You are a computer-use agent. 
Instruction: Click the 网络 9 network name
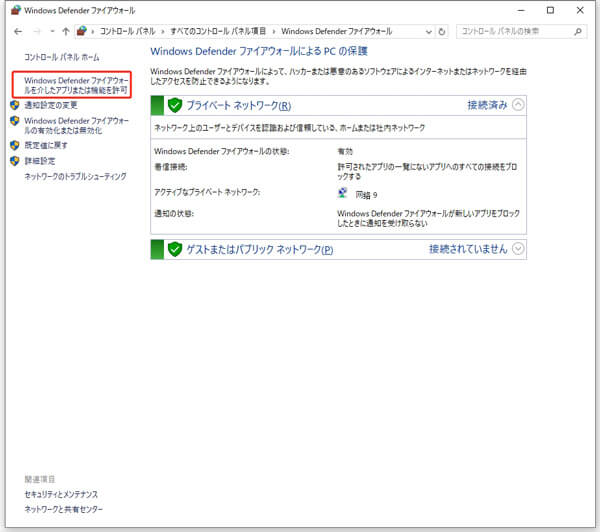(x=367, y=195)
